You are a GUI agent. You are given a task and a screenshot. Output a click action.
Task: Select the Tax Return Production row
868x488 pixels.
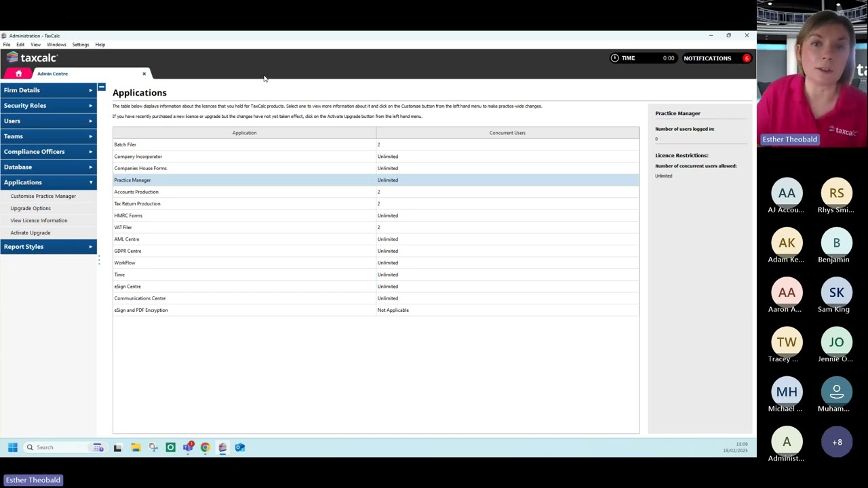[x=376, y=203]
